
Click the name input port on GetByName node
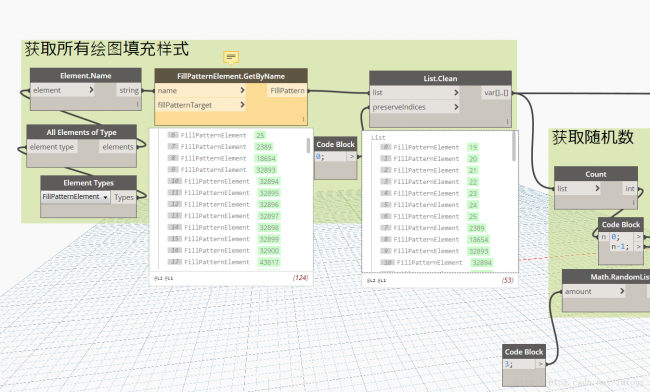[201, 90]
